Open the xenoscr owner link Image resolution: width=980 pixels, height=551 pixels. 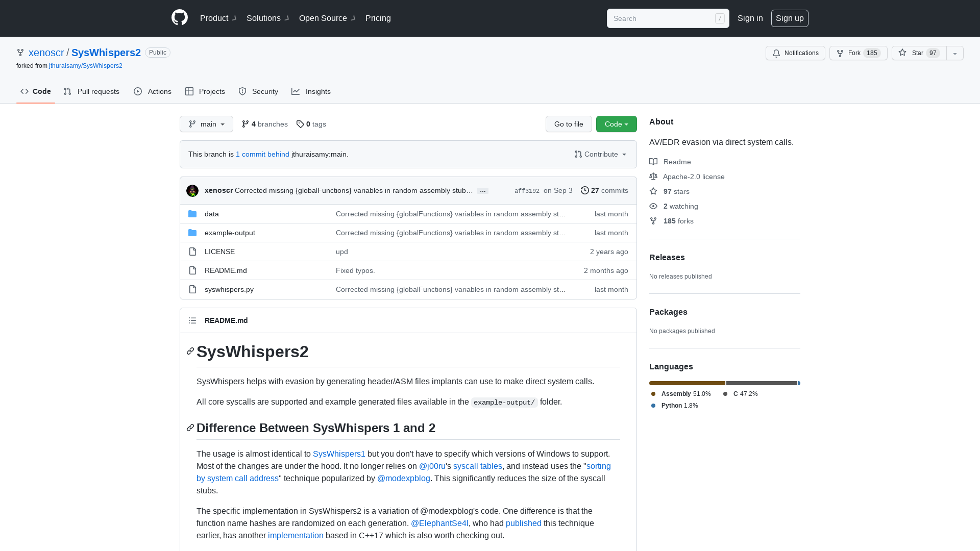[46, 53]
